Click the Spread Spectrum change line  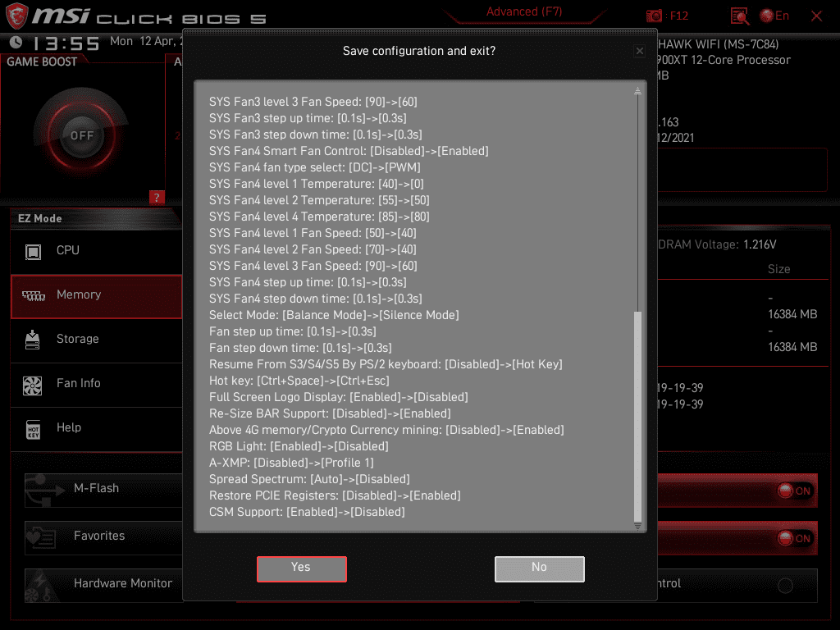(309, 479)
